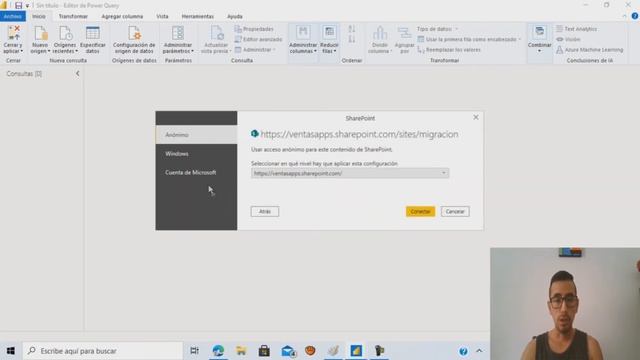Open quick access toolbar dropdown arrow
Screen dimensions: 640x360
coord(27,6)
